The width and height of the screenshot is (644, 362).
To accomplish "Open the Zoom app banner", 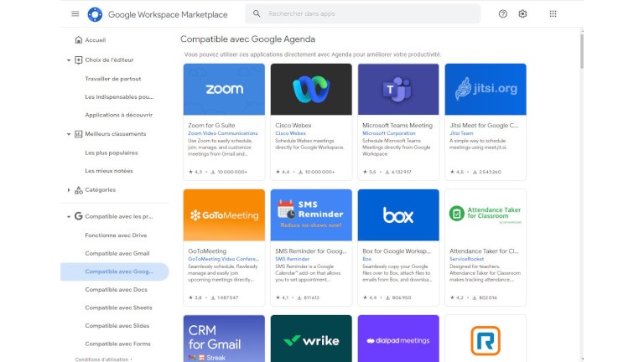I will click(224, 89).
